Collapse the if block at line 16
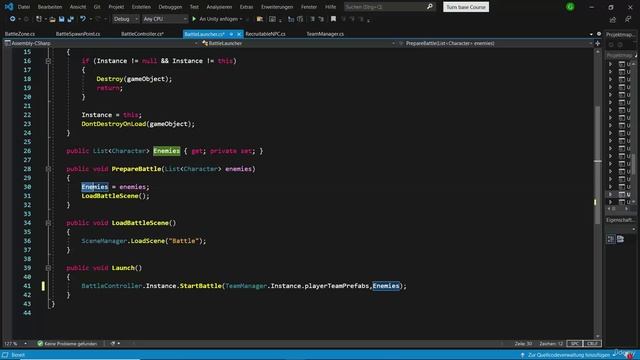This screenshot has width=640, height=360. pyautogui.click(x=48, y=61)
